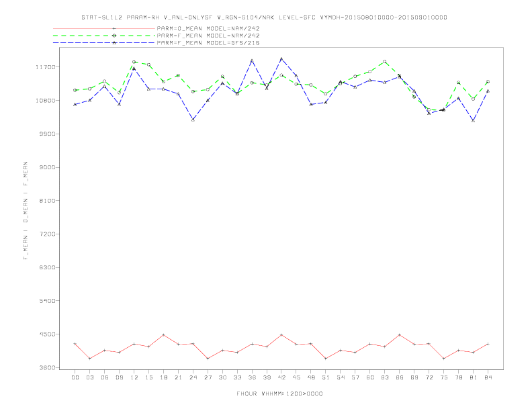
Task: Click x-axis forecast hour label 84
Action: [x=488, y=377]
